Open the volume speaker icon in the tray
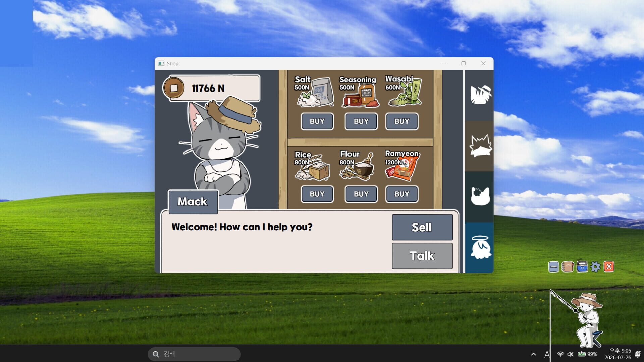Screen dimensions: 644x362 [570, 354]
